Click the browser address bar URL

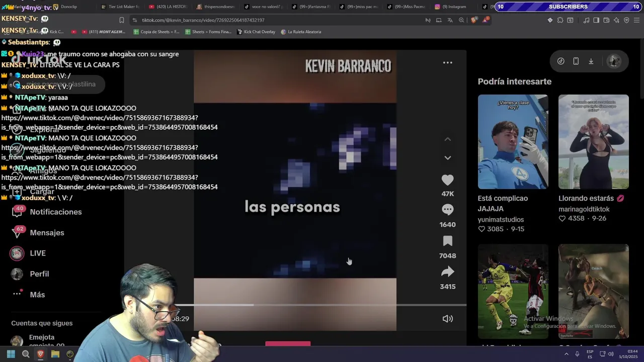[x=203, y=20]
